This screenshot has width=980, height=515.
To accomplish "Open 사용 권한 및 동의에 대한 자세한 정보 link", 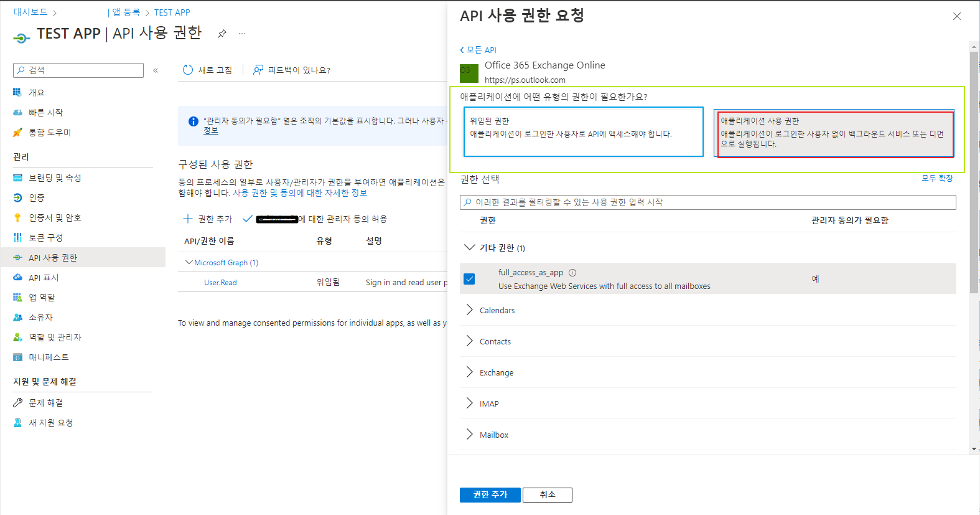I will [300, 193].
